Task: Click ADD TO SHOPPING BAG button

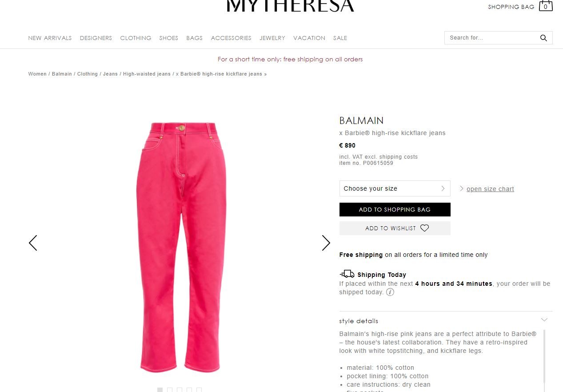Action: point(395,210)
